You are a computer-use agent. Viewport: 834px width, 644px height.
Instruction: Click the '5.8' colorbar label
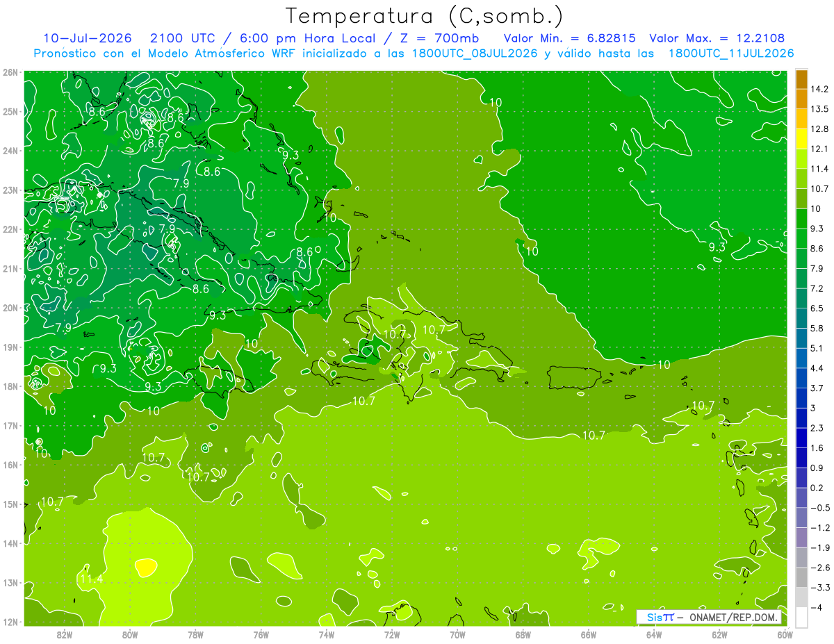tap(817, 328)
